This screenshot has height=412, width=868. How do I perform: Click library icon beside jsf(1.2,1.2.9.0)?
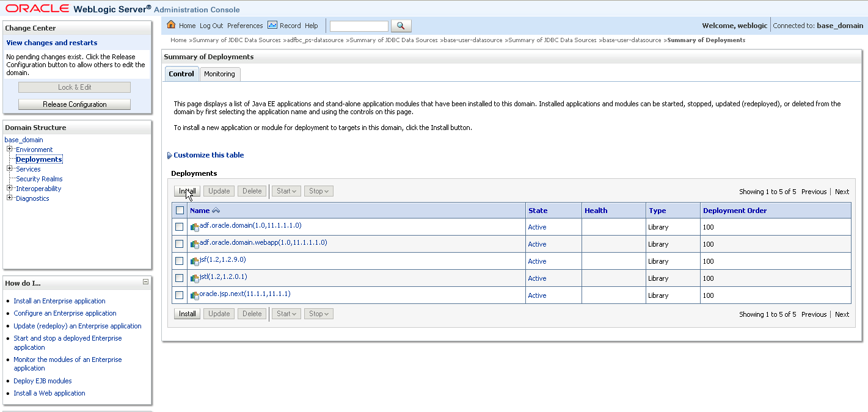194,261
